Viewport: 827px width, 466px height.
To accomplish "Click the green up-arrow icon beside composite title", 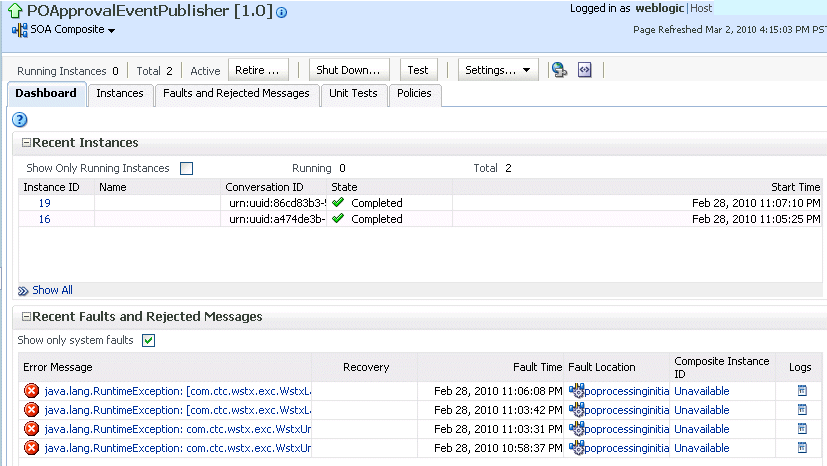I will tap(15, 10).
